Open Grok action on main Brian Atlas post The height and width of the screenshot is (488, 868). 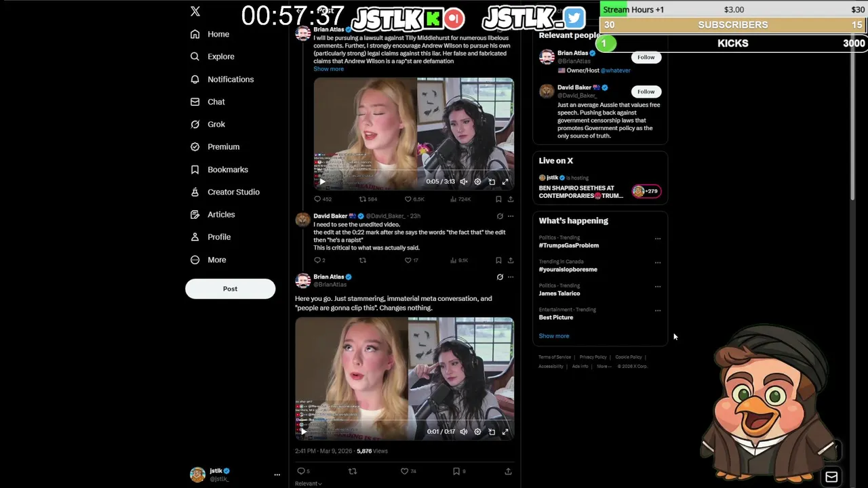[500, 277]
